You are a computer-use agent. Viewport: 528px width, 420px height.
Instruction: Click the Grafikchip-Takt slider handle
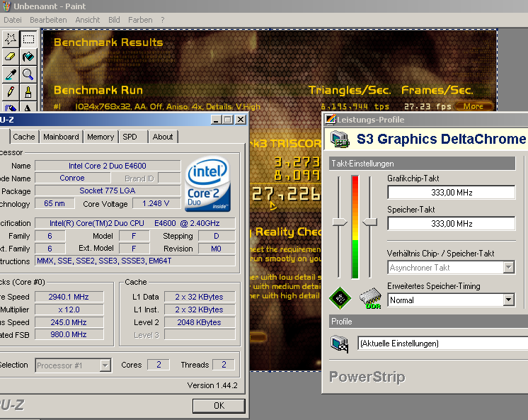click(340, 222)
